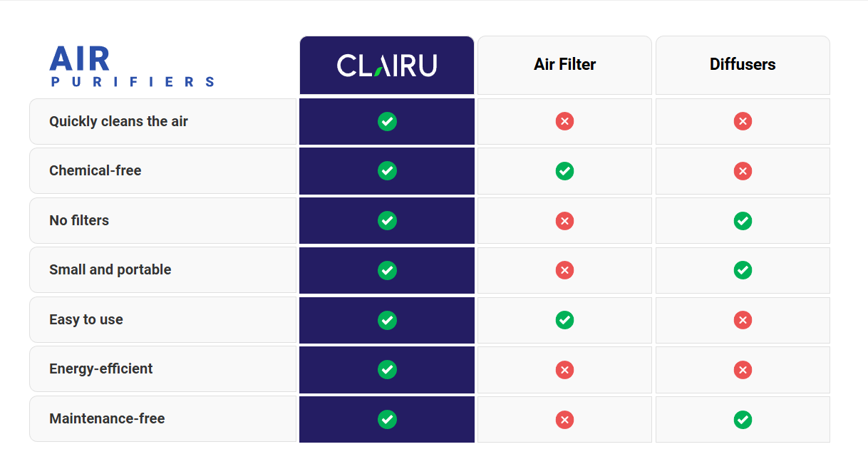Click the Maintenance-free feature label

click(x=107, y=419)
